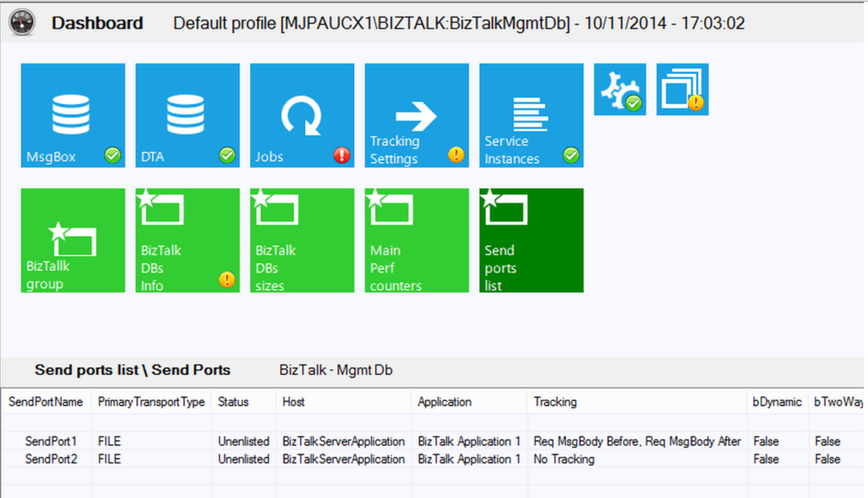
Task: Open the BizTallk group tile
Action: point(73,240)
